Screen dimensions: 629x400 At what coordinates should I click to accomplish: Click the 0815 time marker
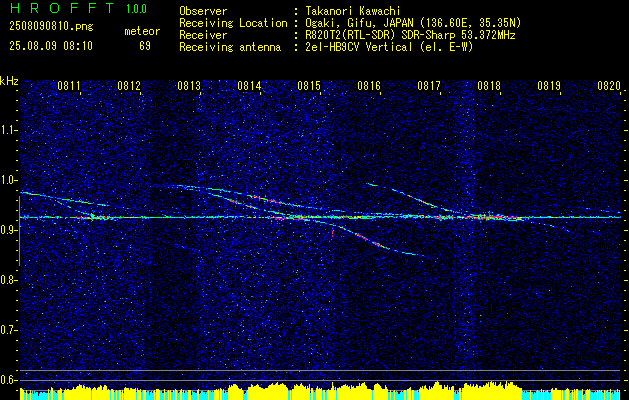[308, 85]
